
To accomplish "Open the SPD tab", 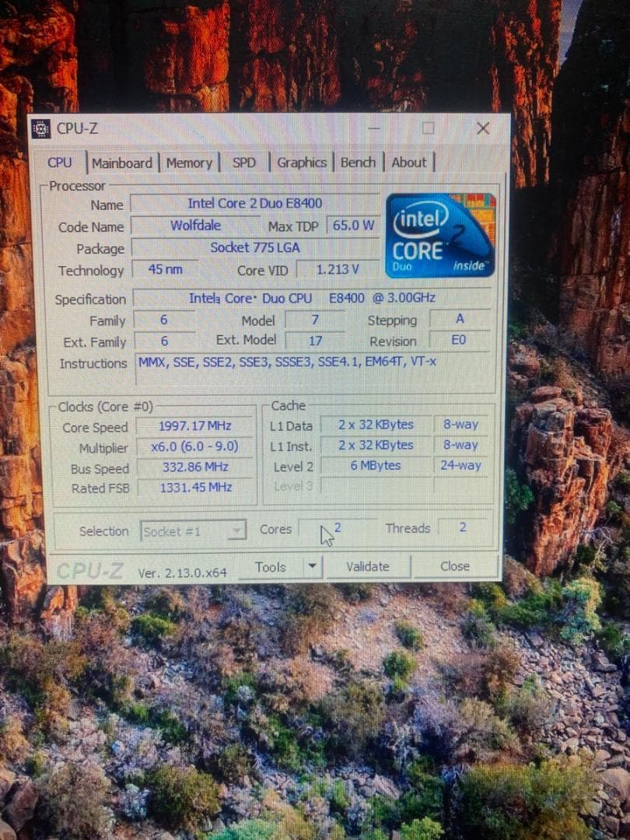I will click(x=244, y=163).
